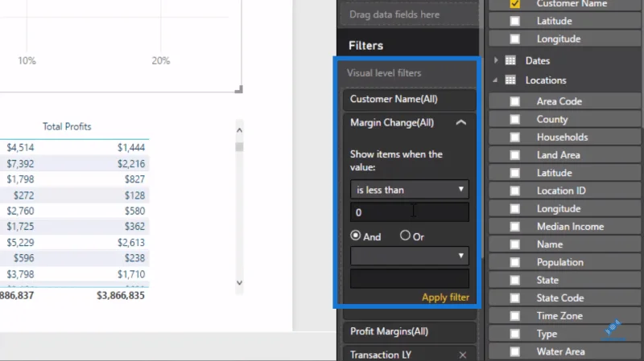Check the Longitude field under Locations
Screen dimensions: 644x361
pyautogui.click(x=514, y=208)
